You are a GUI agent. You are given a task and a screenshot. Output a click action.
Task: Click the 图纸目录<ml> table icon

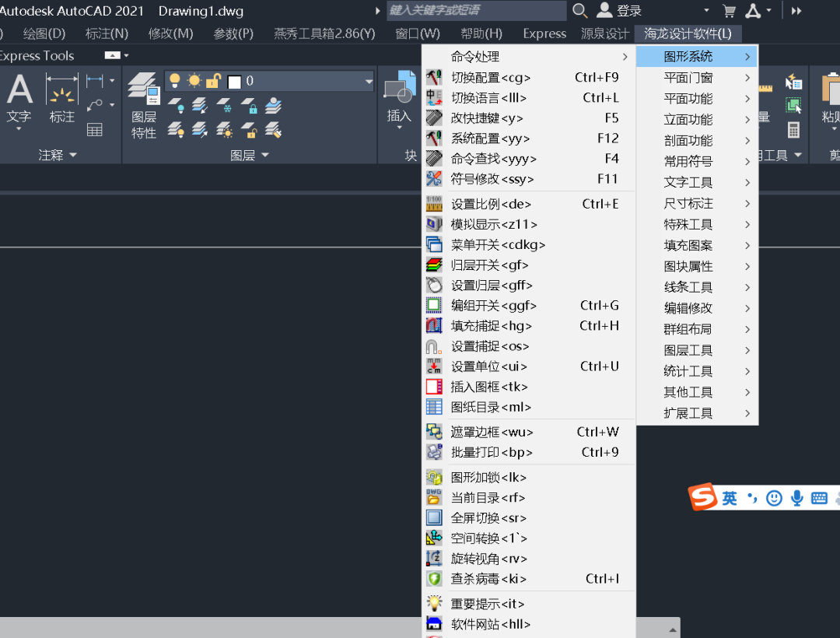[434, 407]
